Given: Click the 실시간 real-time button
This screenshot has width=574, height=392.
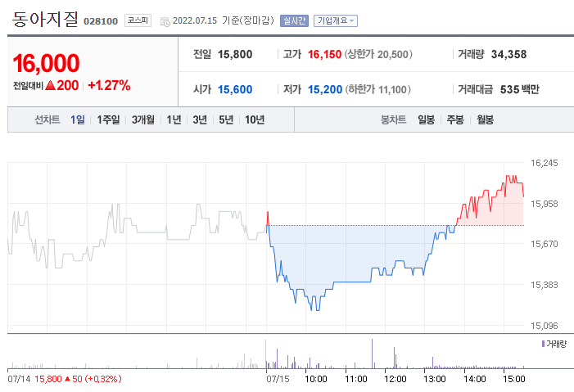Looking at the screenshot, I should pyautogui.click(x=294, y=20).
